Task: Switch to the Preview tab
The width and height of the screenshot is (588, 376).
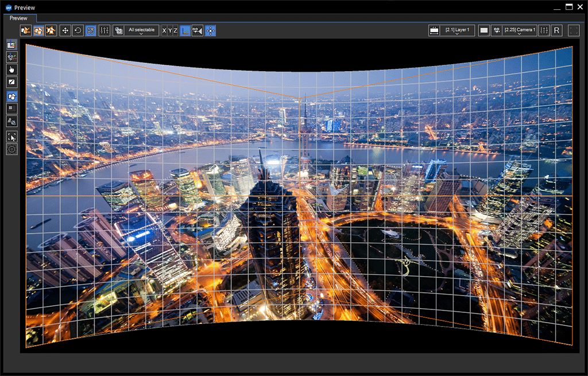Action: (18, 18)
